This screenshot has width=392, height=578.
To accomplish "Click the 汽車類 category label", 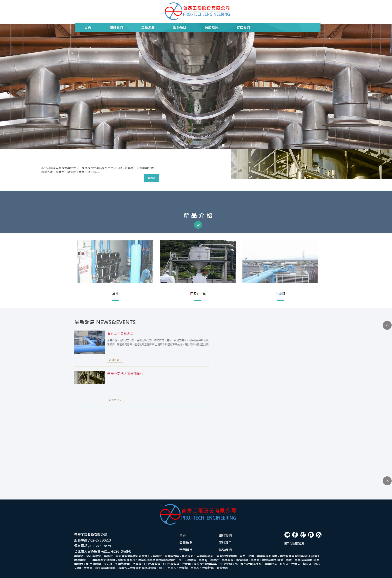I will coord(280,294).
